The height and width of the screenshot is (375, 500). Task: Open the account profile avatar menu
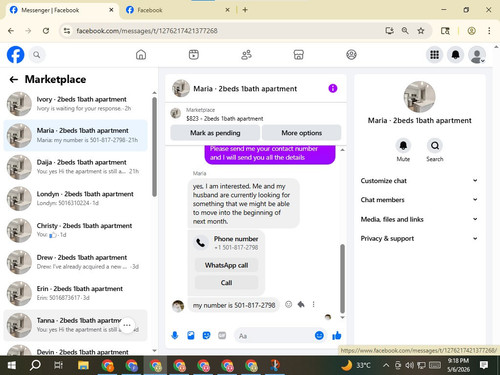[x=477, y=55]
